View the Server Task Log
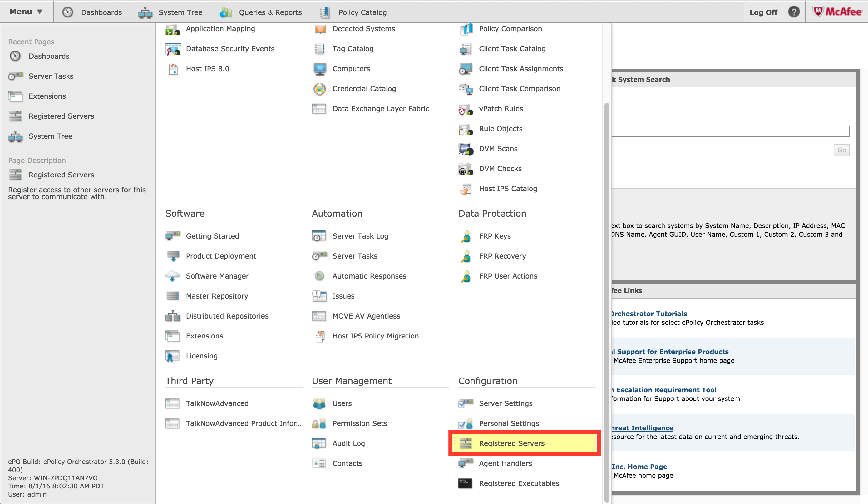 (360, 236)
